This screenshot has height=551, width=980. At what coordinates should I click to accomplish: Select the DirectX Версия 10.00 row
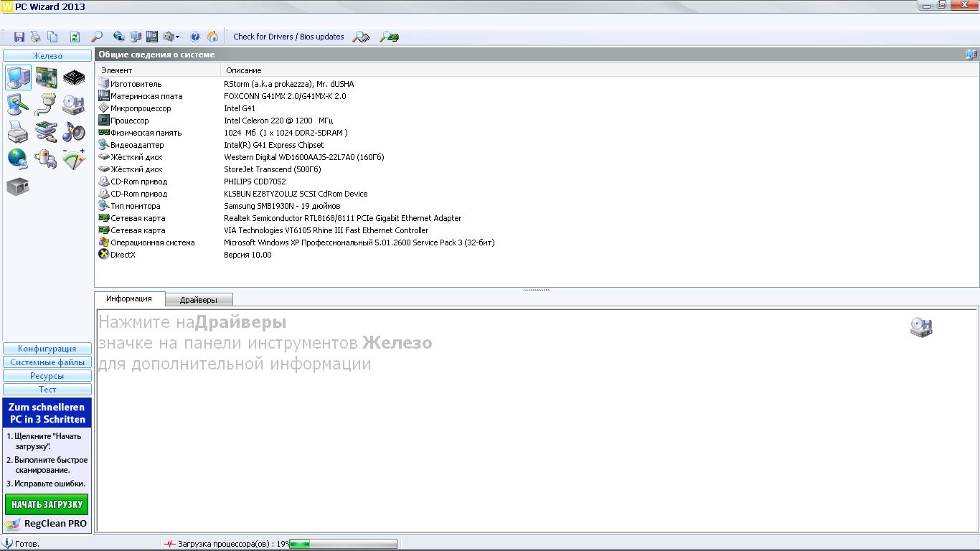537,255
